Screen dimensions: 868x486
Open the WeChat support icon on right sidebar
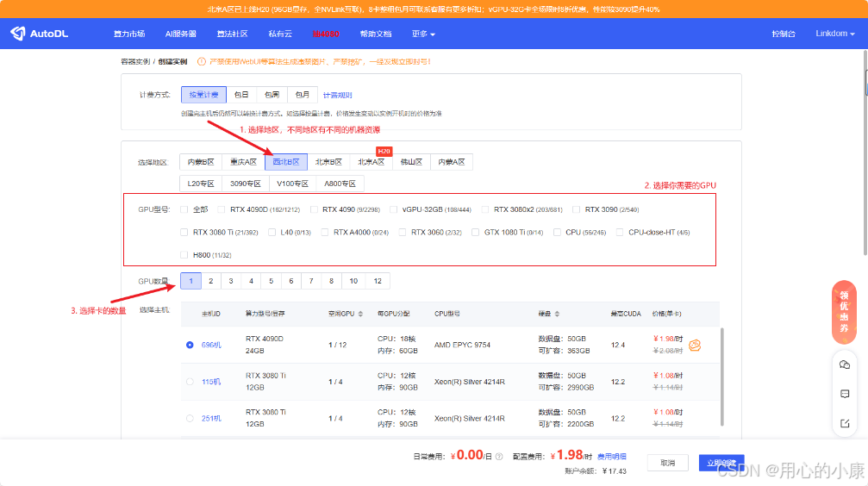[845, 364]
